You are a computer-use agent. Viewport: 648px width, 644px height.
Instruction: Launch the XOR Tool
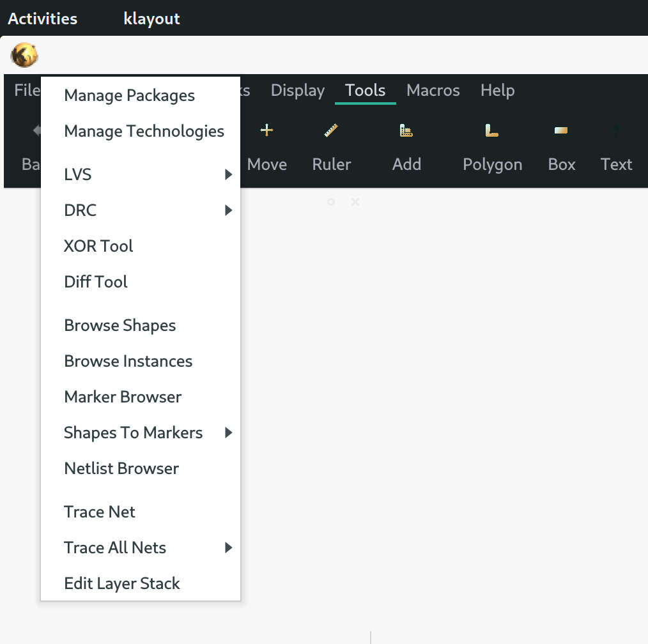pyautogui.click(x=98, y=245)
